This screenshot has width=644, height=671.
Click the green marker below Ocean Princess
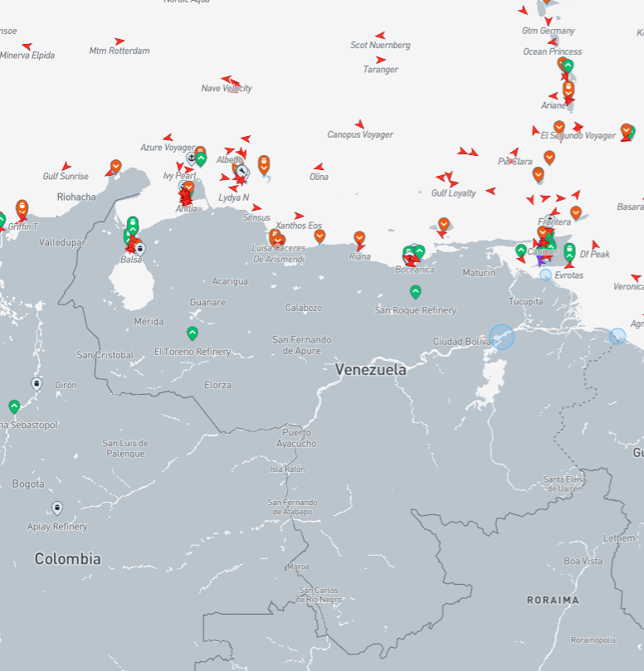coord(568,66)
